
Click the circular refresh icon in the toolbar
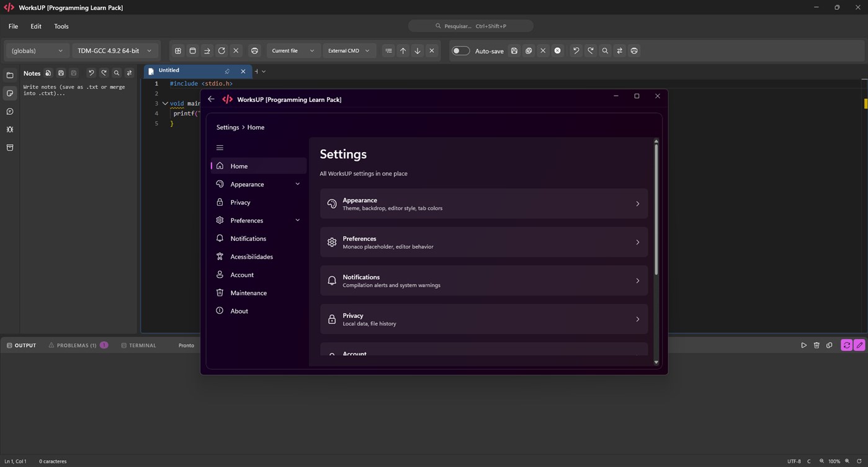click(221, 51)
